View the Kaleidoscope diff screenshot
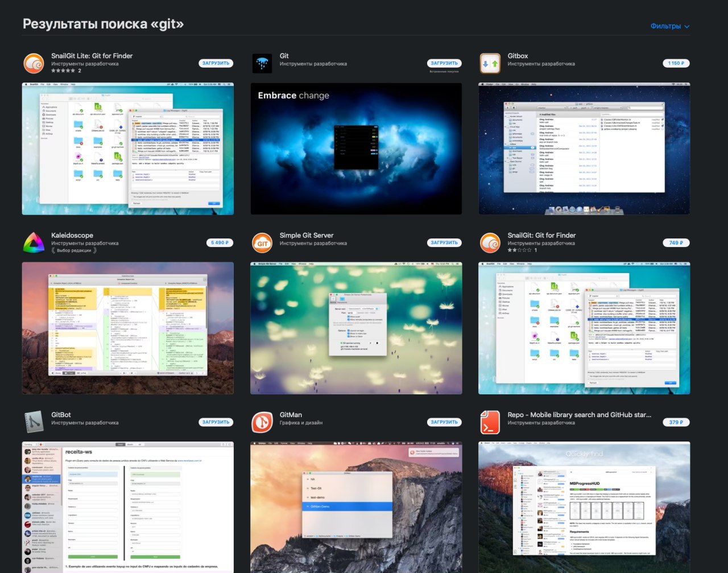Viewport: 728px width, 573px height. point(128,328)
